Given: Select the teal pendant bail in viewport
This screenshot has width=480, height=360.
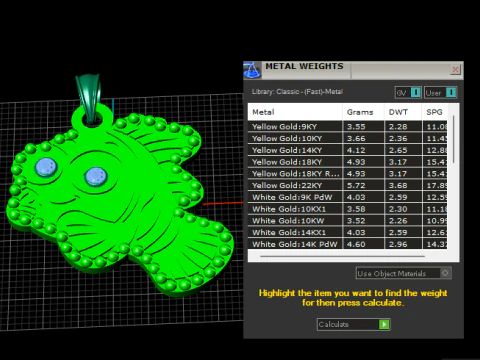Looking at the screenshot, I should pyautogui.click(x=89, y=97).
